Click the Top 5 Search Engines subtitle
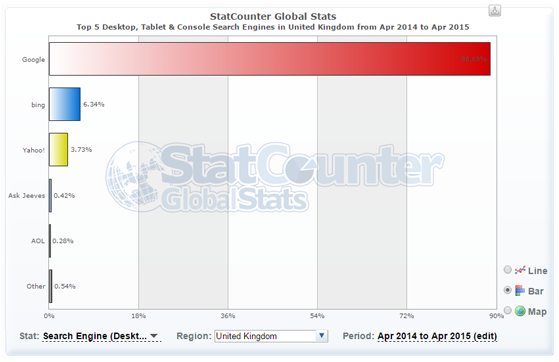The height and width of the screenshot is (362, 559). point(273,27)
